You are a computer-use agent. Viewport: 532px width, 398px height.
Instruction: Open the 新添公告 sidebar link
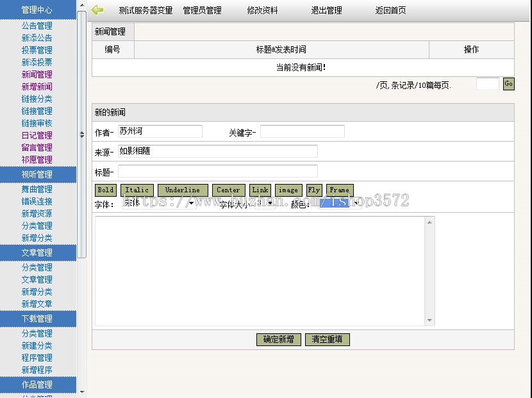(x=37, y=38)
